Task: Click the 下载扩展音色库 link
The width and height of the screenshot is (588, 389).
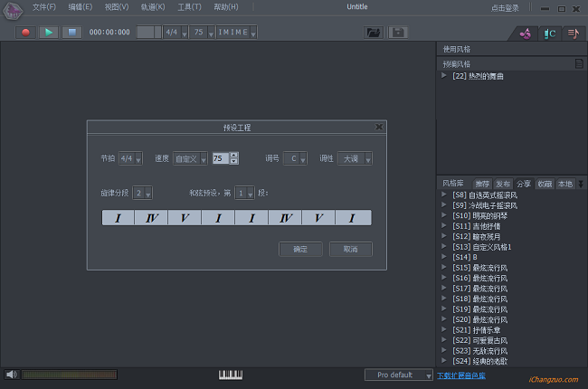Action: [461, 375]
